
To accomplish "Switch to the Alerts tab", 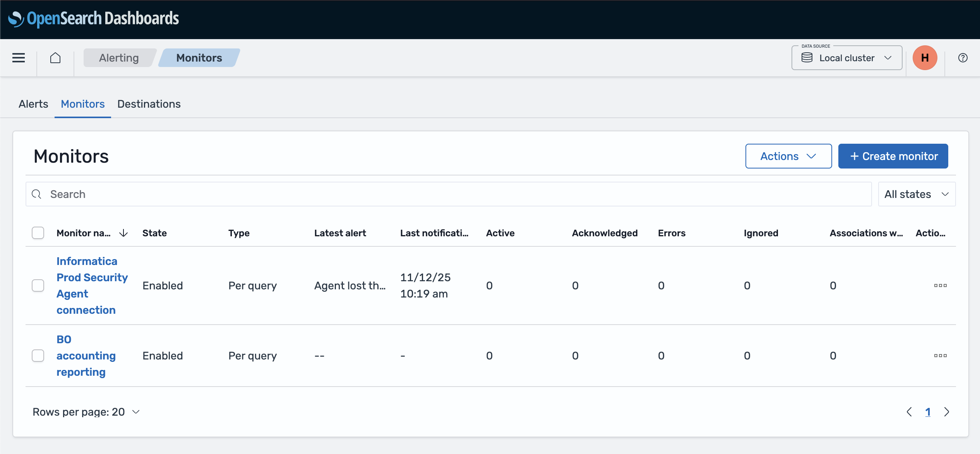I will [x=33, y=104].
